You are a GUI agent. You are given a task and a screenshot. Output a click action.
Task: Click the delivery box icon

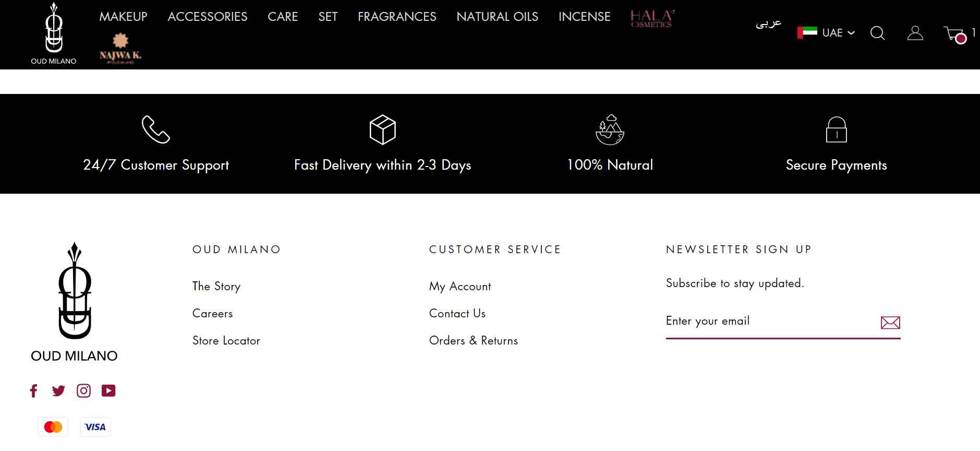point(383,129)
